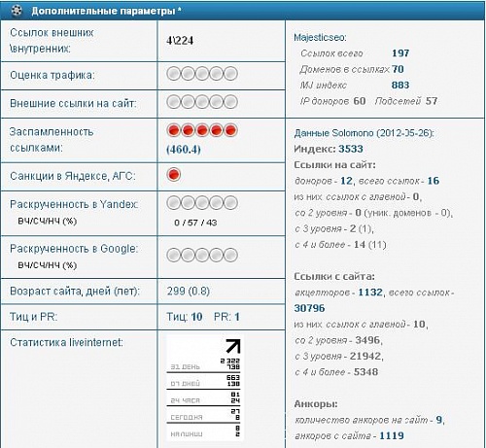Click the spam score value (460.4)
486x448 pixels.
tap(184, 150)
